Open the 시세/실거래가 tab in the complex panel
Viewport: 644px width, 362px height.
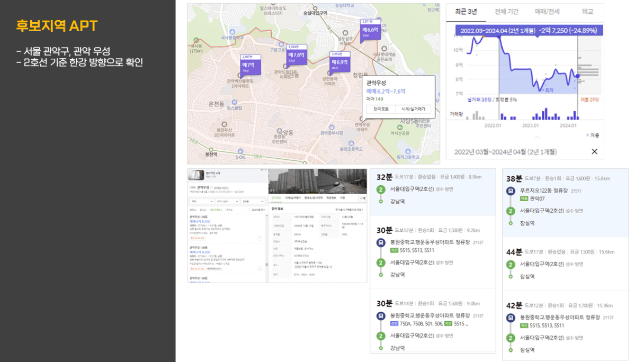click(293, 198)
